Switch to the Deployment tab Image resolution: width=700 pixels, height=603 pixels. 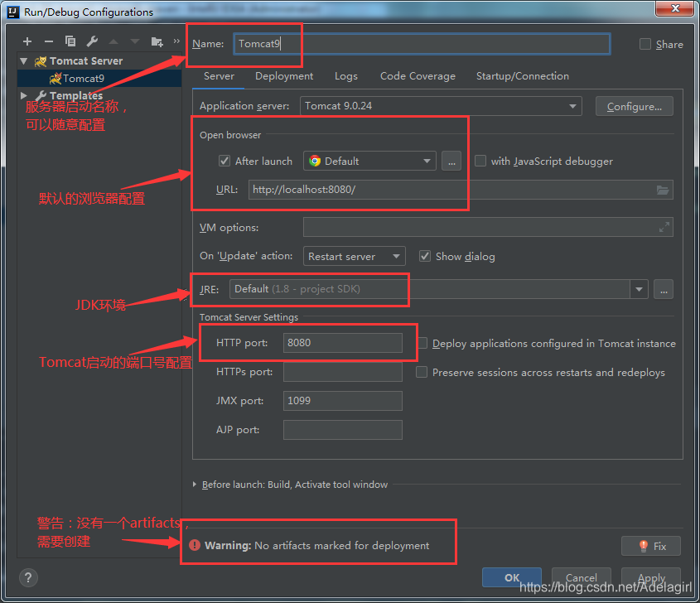click(284, 76)
